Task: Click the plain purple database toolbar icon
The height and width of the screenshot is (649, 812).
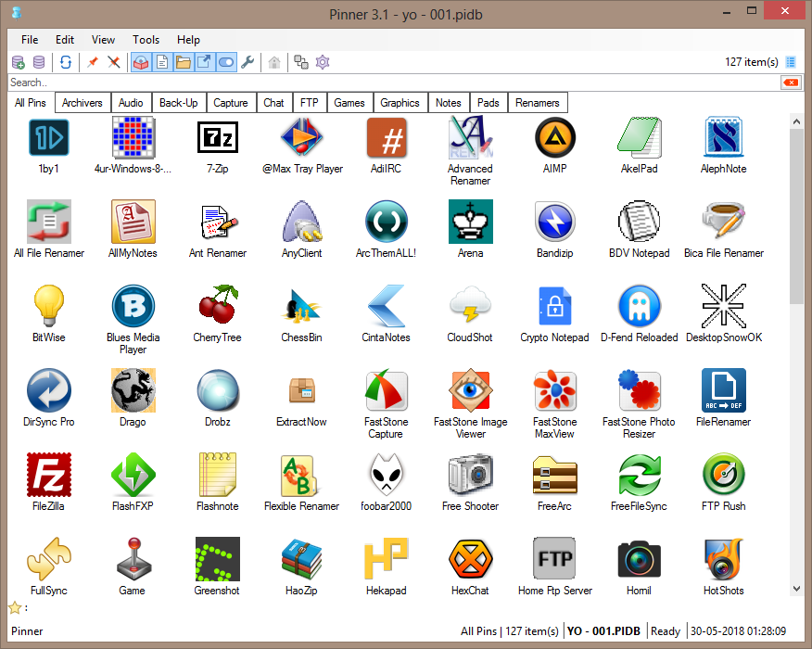Action: click(x=39, y=63)
